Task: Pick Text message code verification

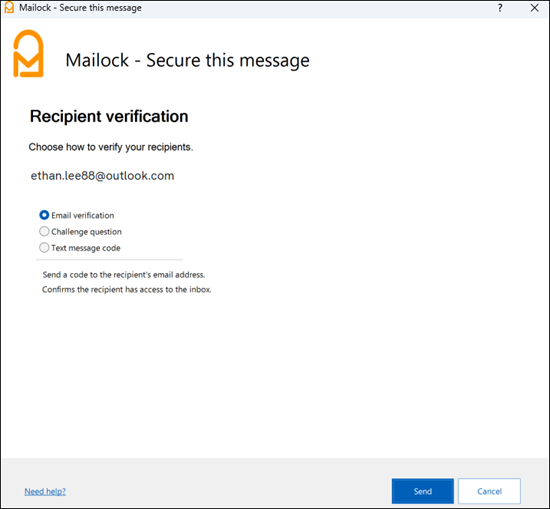Action: click(x=44, y=248)
